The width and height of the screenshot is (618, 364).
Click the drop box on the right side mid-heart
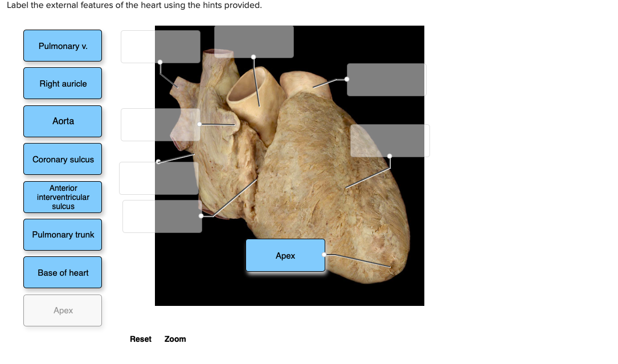[391, 140]
